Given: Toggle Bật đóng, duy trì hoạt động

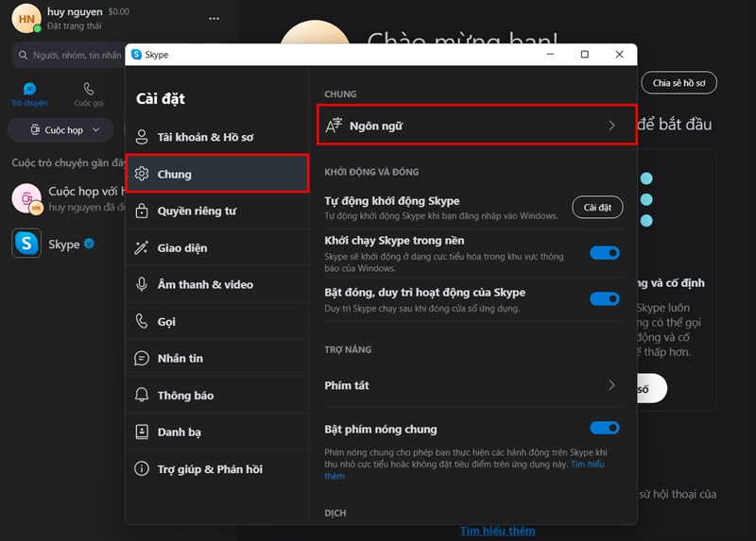Looking at the screenshot, I should pos(605,298).
